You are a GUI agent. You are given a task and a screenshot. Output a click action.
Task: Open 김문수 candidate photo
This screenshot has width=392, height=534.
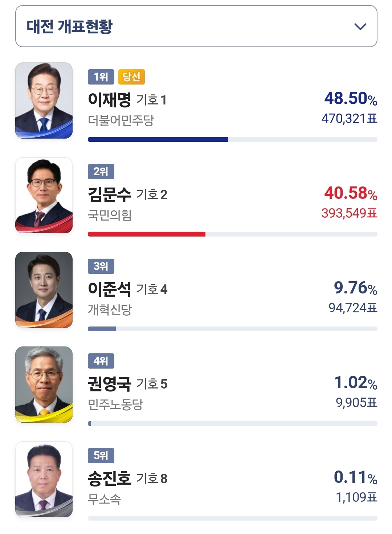pyautogui.click(x=44, y=195)
